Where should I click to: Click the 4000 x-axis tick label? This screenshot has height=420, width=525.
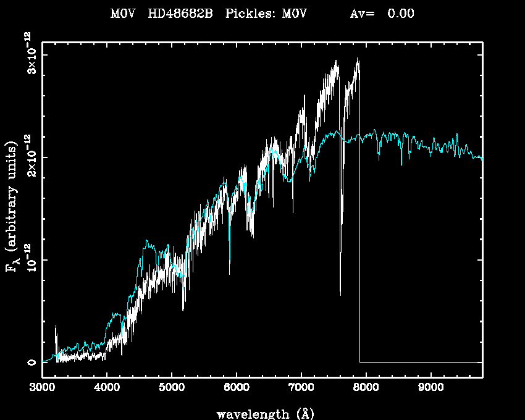click(x=106, y=387)
